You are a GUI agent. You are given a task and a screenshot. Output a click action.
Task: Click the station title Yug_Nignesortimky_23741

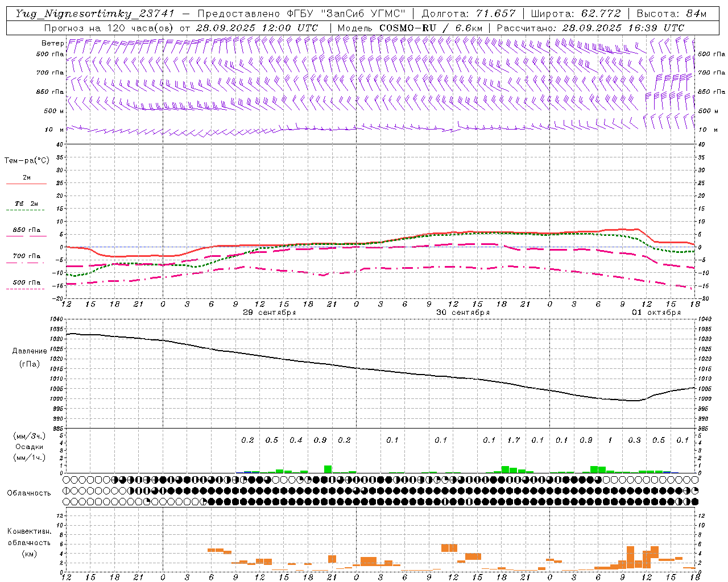pyautogui.click(x=95, y=14)
